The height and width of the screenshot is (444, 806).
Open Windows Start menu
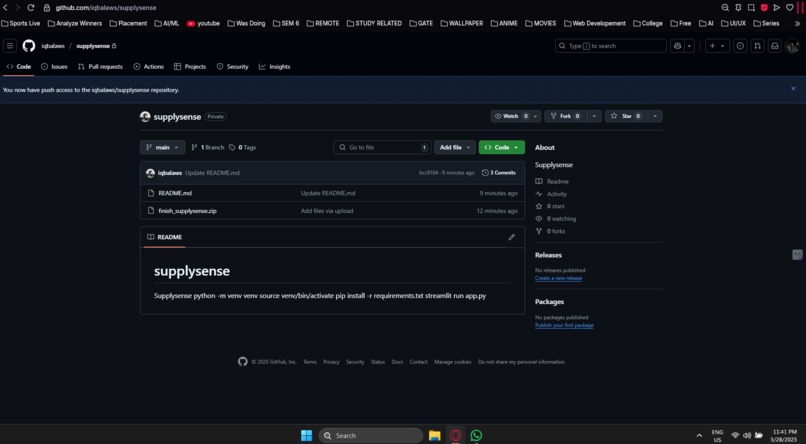[306, 436]
